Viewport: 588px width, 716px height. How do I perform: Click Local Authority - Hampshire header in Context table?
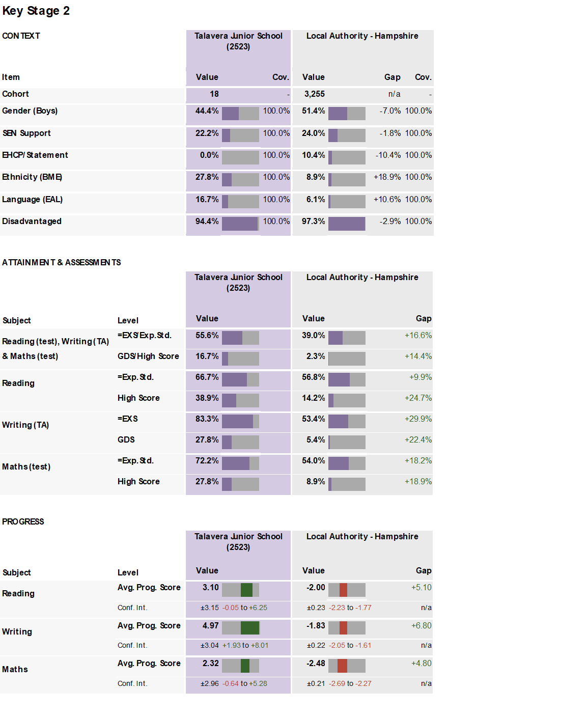(x=362, y=36)
